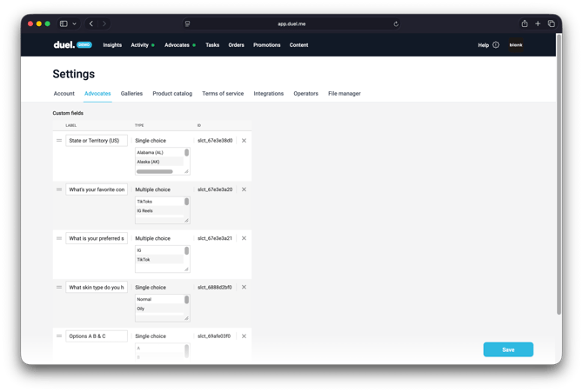
Task: Click the blue Save button
Action: coord(508,349)
